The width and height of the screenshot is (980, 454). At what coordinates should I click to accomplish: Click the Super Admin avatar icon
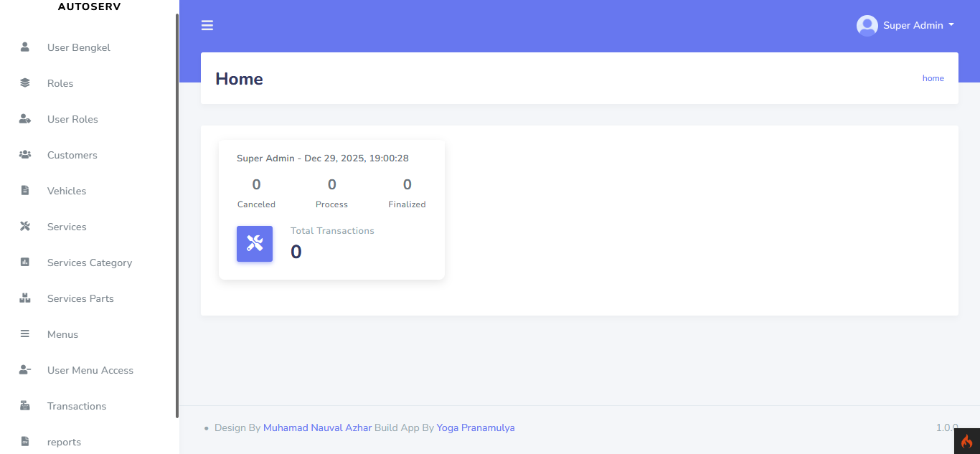click(x=867, y=26)
